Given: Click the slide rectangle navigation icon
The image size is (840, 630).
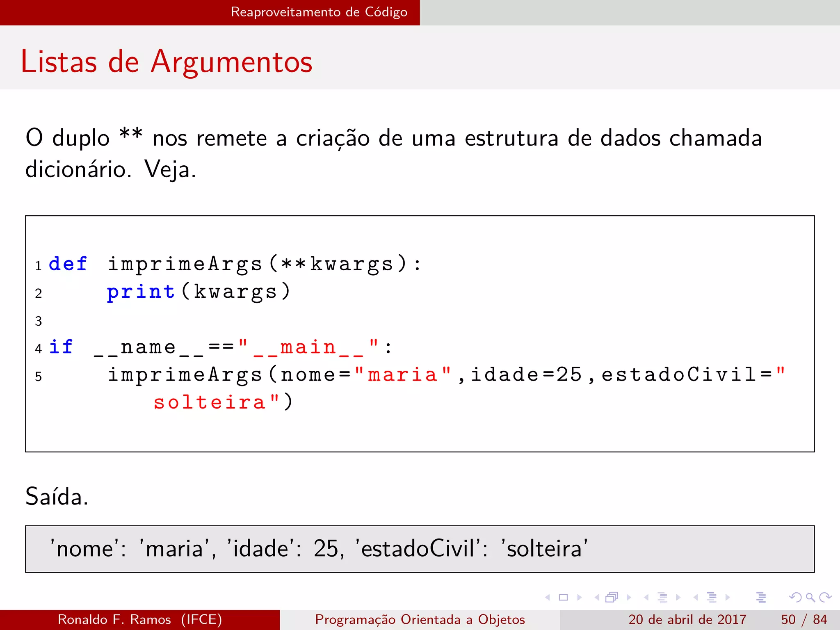Looking at the screenshot, I should point(564,597).
